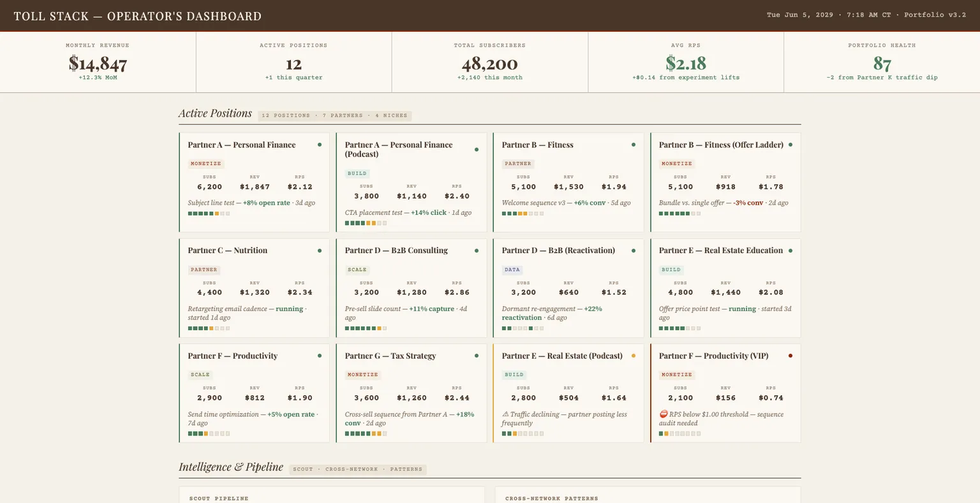980x503 pixels.
Task: Click the 'CROSS-NETWORK PATTERNS' panel header
Action: (552, 499)
